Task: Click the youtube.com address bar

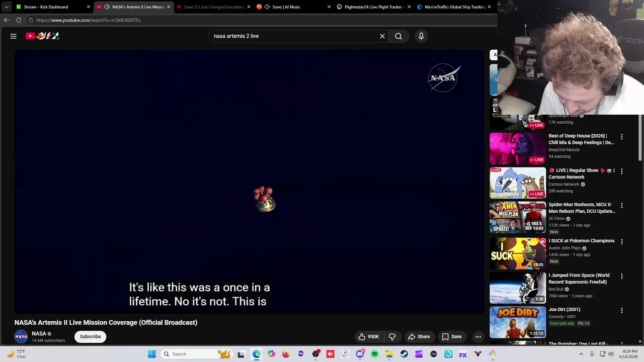Action: coord(262,20)
